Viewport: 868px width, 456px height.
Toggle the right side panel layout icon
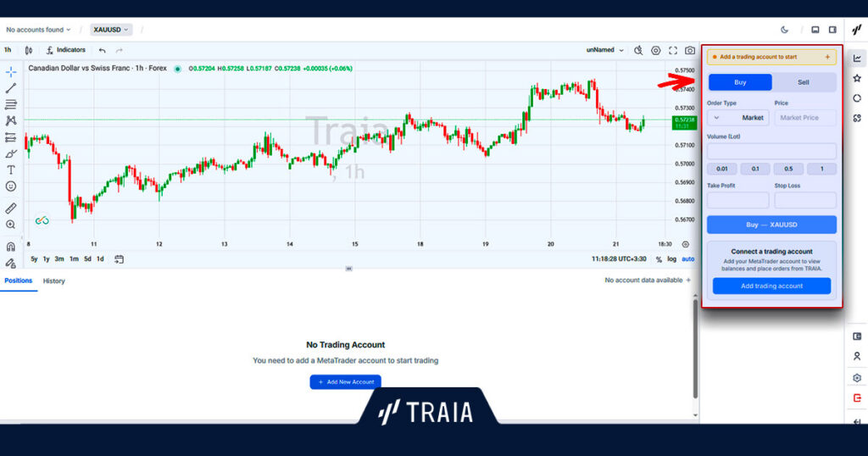(832, 30)
